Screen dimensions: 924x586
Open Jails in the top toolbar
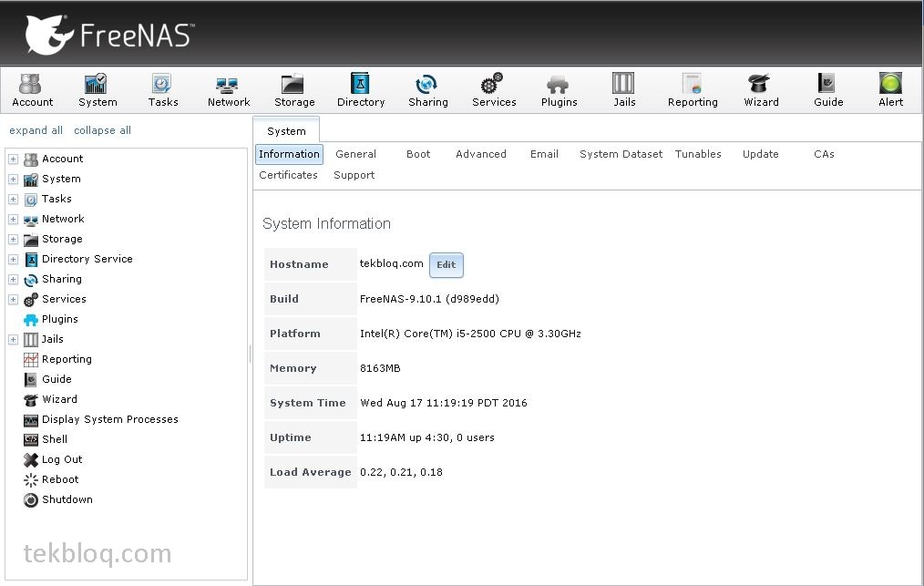(624, 90)
